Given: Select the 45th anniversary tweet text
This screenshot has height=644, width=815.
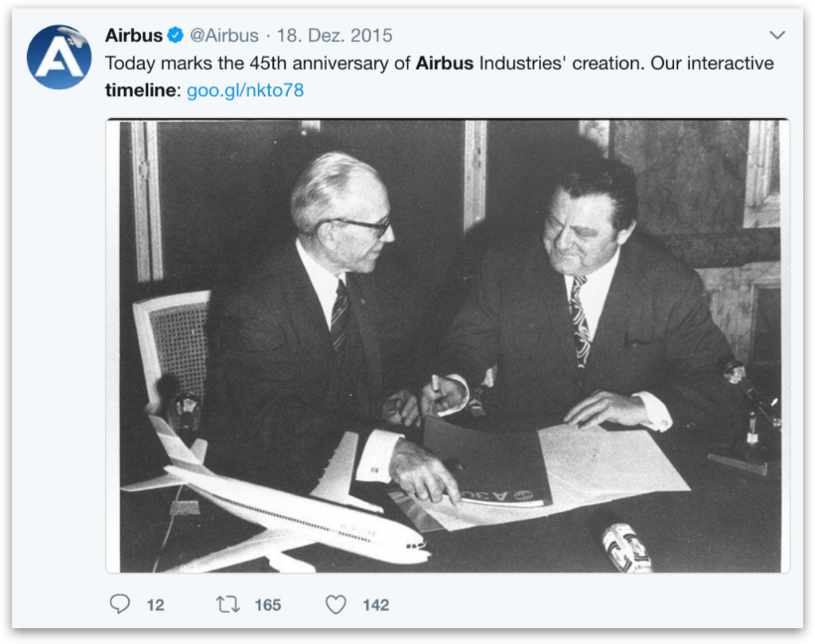Looking at the screenshot, I should click(x=439, y=76).
